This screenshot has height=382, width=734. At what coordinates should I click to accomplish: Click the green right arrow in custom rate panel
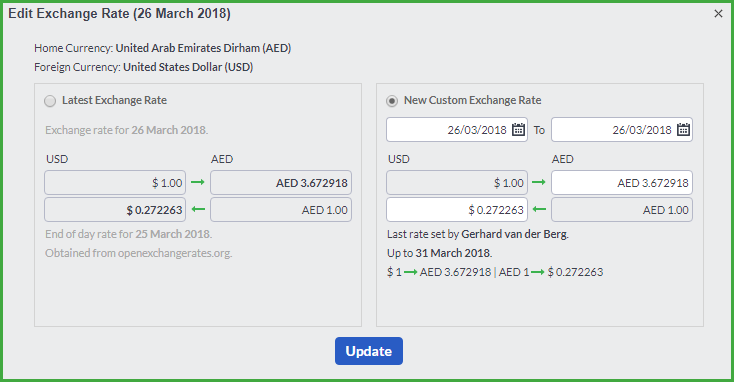pos(539,182)
